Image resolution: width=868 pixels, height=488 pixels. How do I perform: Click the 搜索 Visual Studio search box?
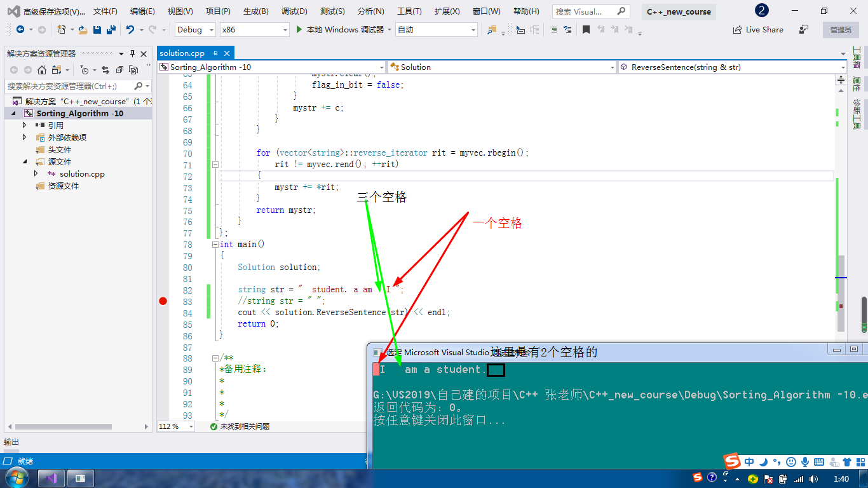[590, 11]
